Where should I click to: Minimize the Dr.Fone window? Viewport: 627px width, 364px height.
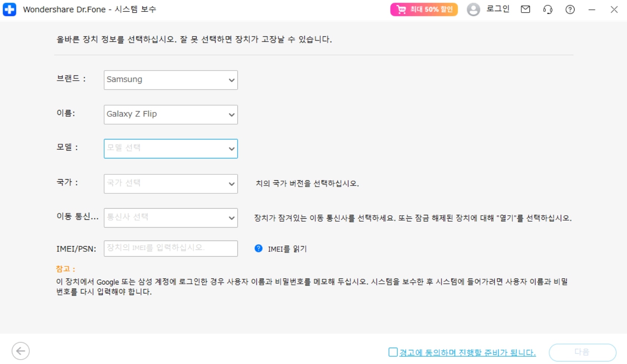click(592, 10)
